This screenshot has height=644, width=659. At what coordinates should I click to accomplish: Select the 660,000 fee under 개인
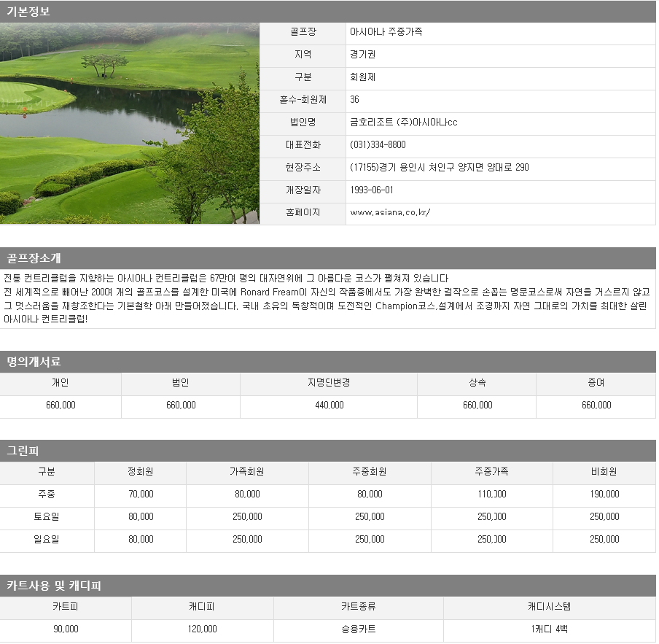coord(61,406)
